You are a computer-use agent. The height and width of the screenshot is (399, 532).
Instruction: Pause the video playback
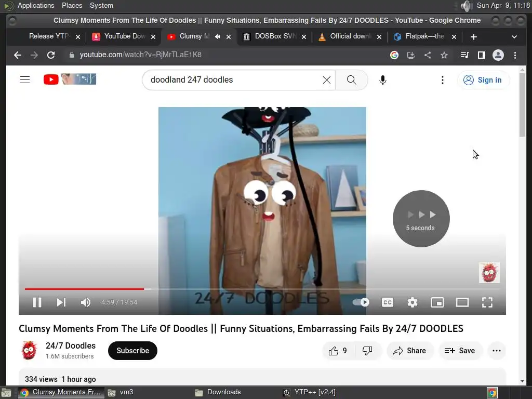(37, 302)
